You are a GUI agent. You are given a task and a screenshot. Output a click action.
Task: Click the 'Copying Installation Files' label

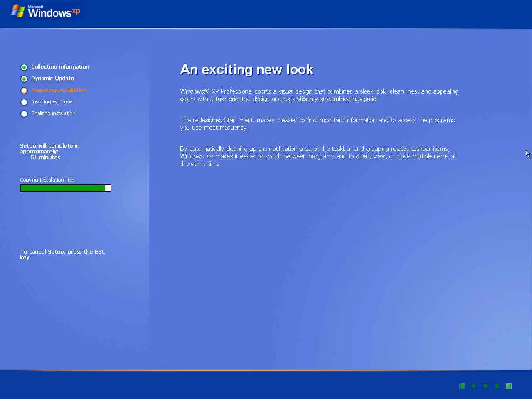click(x=47, y=180)
